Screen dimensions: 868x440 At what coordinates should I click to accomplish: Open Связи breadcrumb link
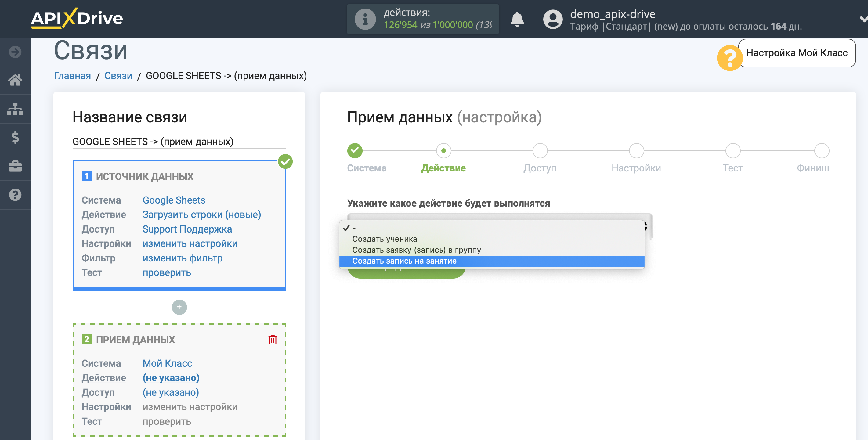tap(118, 76)
